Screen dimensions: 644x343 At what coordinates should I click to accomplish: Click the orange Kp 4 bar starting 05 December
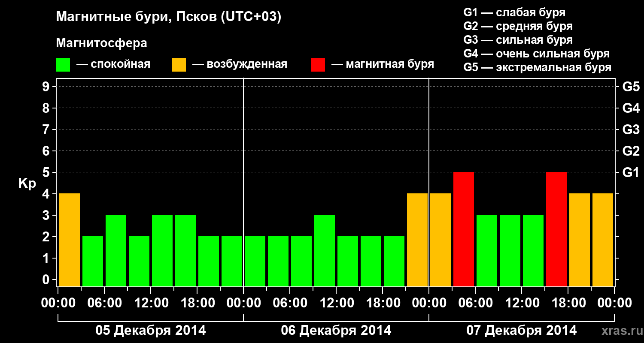(x=70, y=240)
